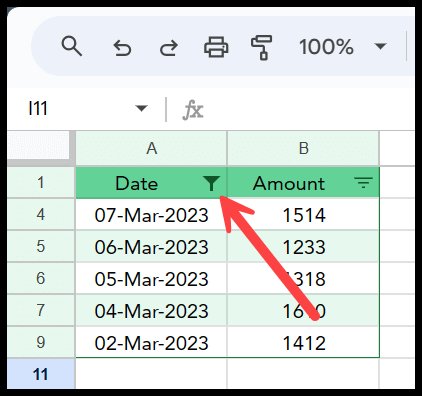The image size is (422, 396).
Task: Select row 9 header
Action: click(x=41, y=342)
